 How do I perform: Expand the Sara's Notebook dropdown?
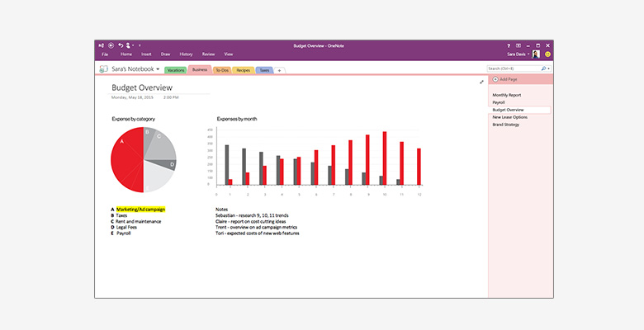(157, 69)
